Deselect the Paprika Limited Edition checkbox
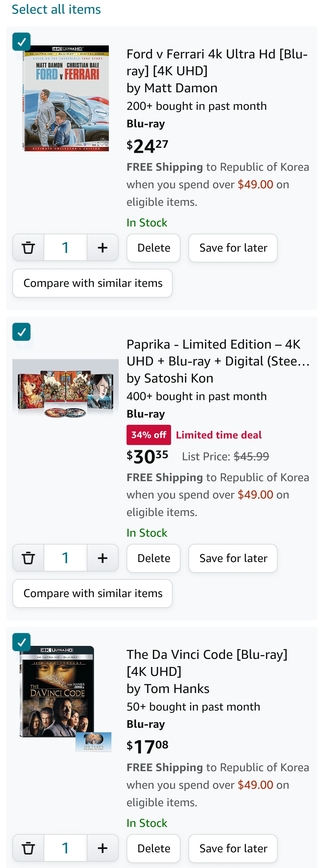 pyautogui.click(x=22, y=332)
